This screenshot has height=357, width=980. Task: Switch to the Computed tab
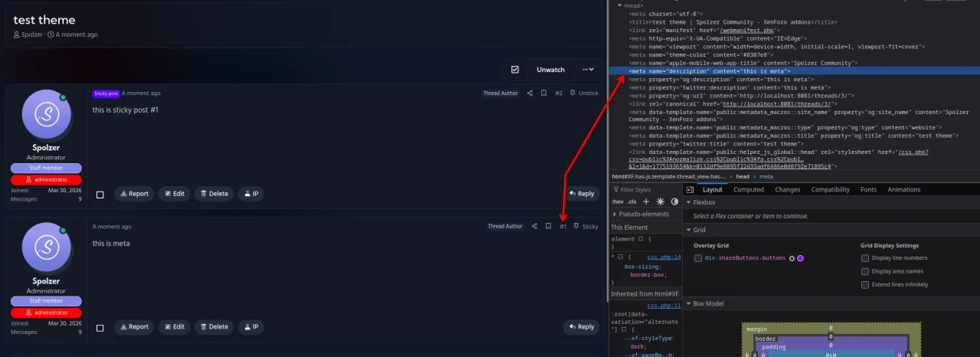pos(749,189)
